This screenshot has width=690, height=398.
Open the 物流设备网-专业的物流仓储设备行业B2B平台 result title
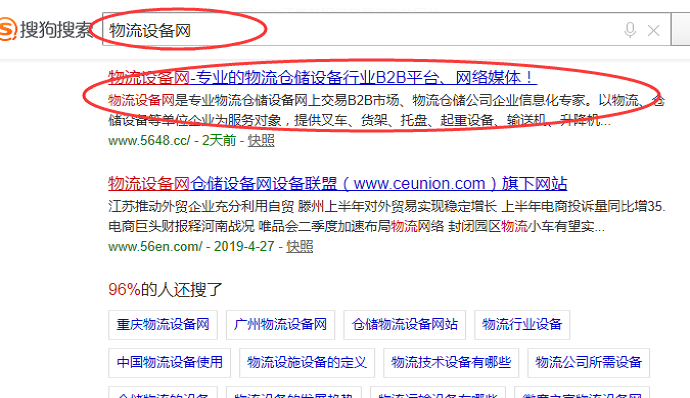pos(322,78)
